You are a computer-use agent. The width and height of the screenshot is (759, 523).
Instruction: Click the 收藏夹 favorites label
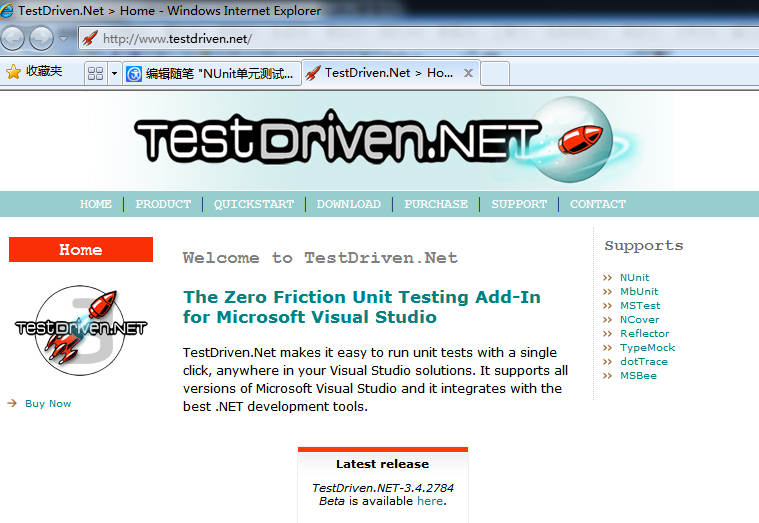coord(44,71)
